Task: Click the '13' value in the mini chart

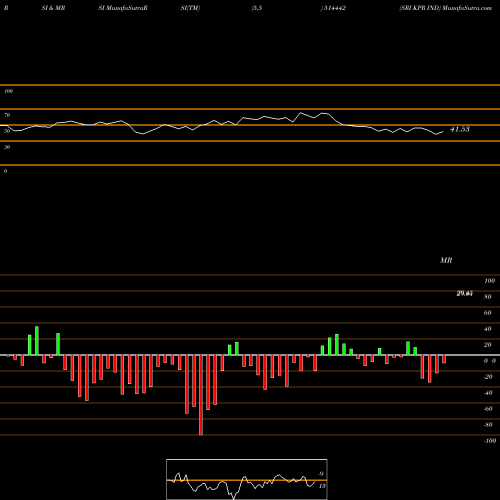Action: [x=322, y=486]
